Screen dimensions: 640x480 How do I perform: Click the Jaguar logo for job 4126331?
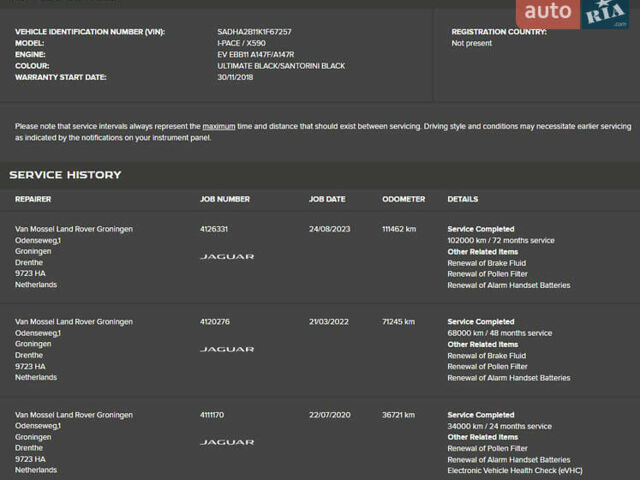pyautogui.click(x=227, y=257)
